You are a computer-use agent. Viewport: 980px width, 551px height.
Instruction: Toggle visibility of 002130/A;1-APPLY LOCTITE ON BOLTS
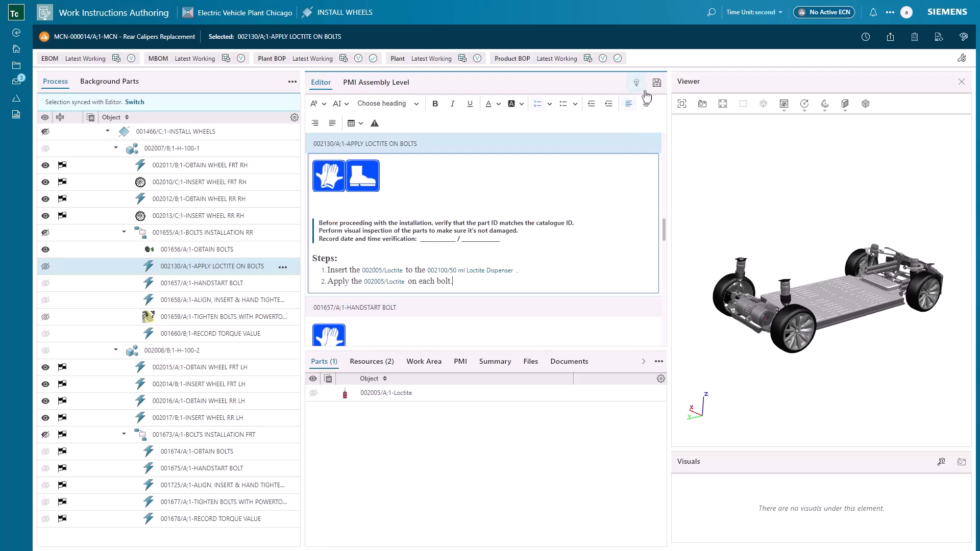tap(45, 266)
